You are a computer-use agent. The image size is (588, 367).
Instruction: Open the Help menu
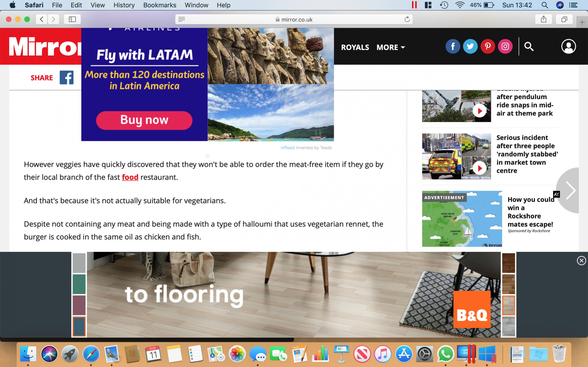[x=224, y=5]
